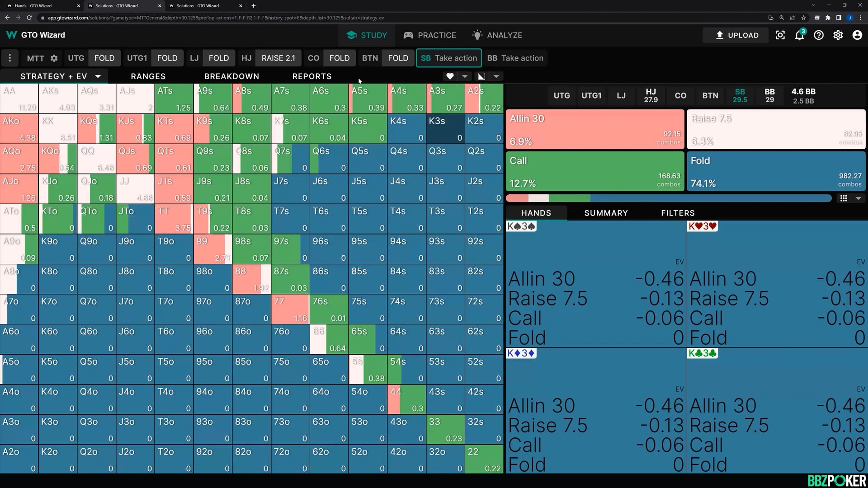
Task: Open GTO Wizard settings gear
Action: click(x=838, y=35)
